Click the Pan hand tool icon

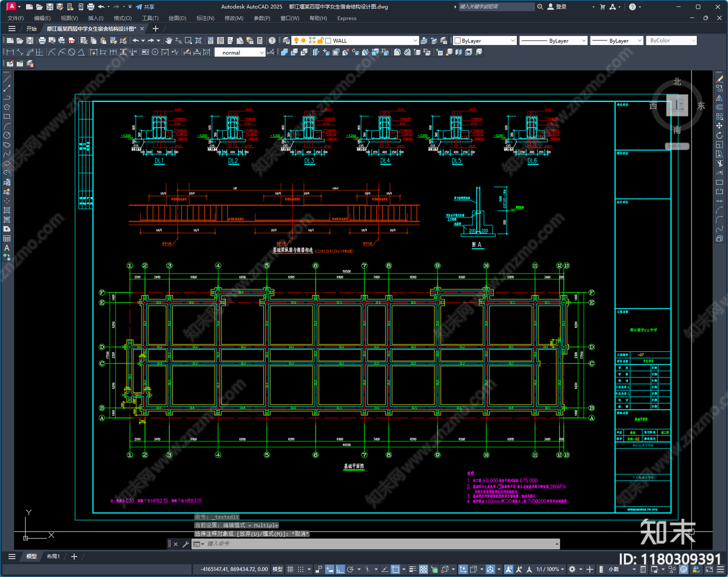[169, 40]
